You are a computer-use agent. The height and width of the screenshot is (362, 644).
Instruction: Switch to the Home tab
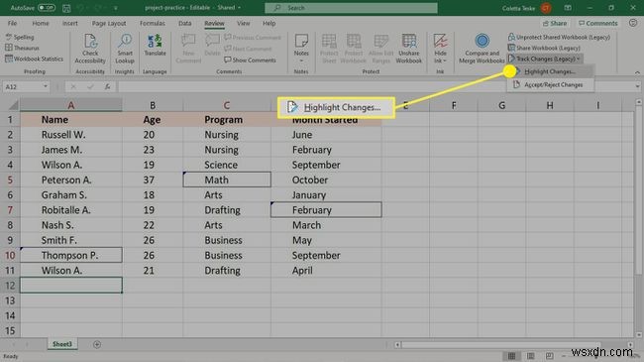(x=41, y=24)
